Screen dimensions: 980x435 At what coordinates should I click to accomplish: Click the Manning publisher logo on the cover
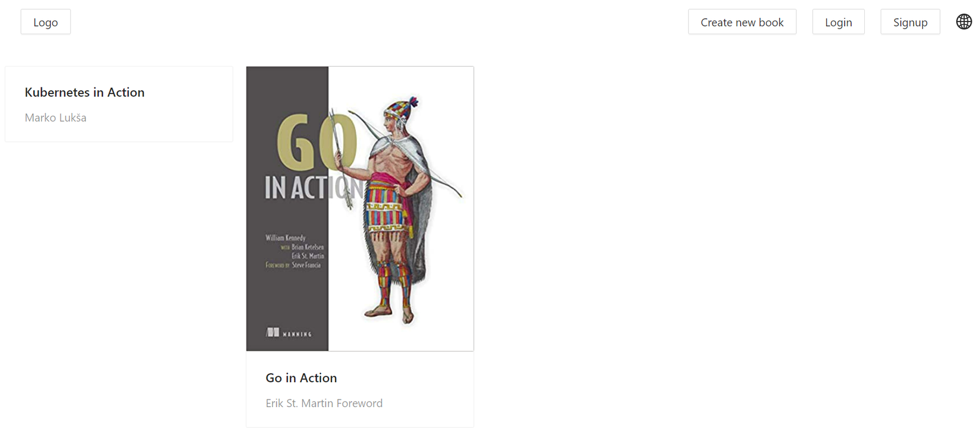pos(289,333)
